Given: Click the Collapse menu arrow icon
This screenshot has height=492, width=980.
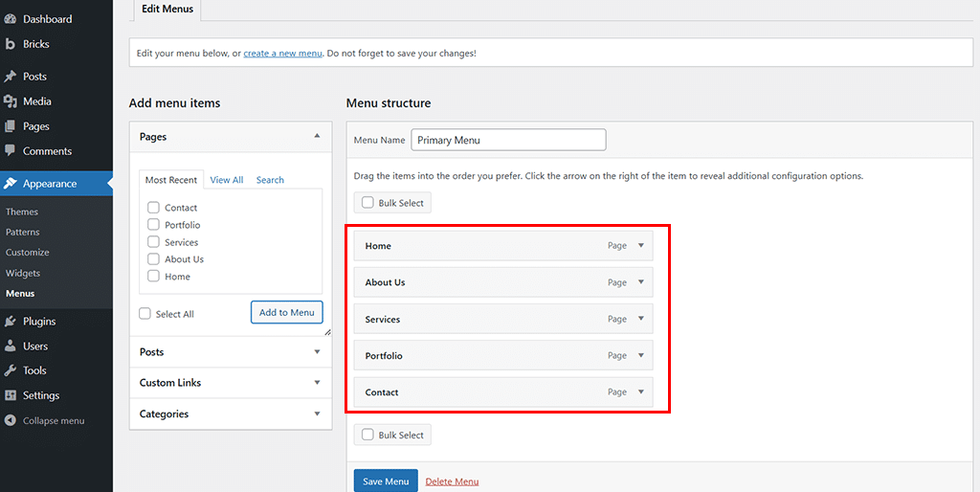Looking at the screenshot, I should tap(10, 421).
